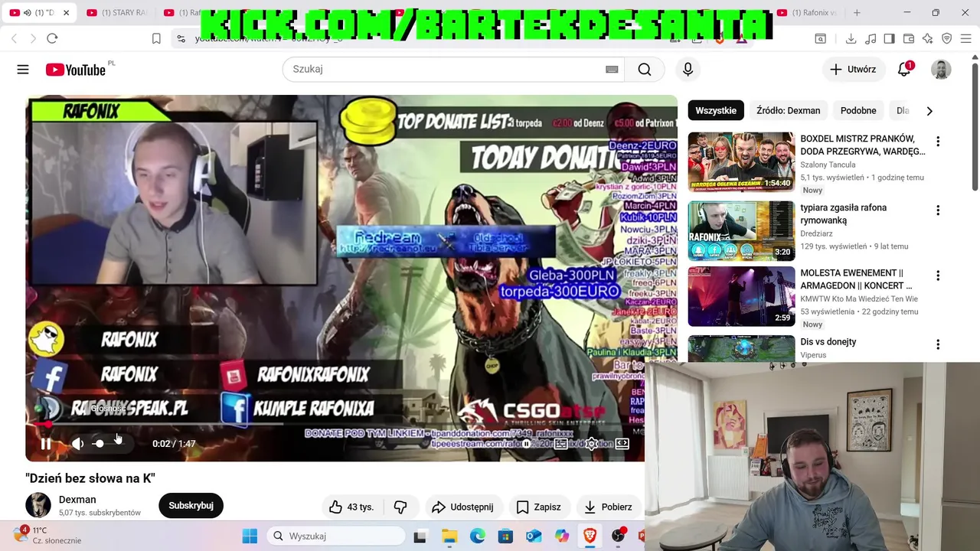
Task: Open browser downloads
Action: click(851, 38)
